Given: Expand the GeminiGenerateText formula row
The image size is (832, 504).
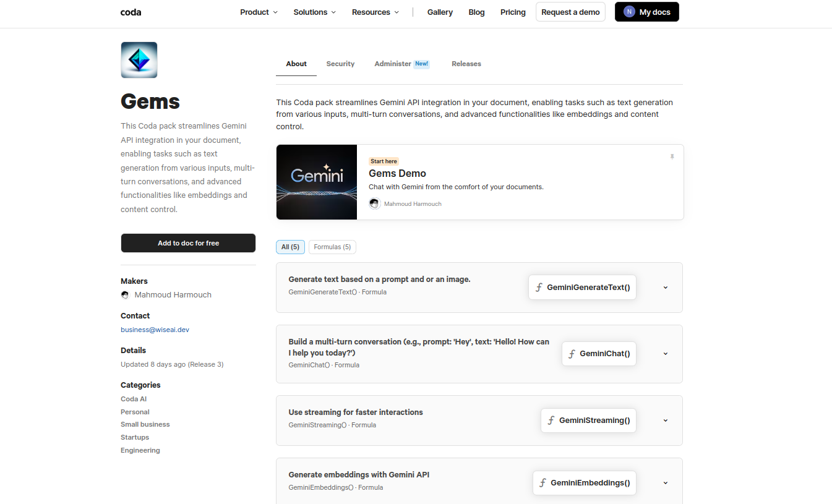Looking at the screenshot, I should pyautogui.click(x=666, y=288).
